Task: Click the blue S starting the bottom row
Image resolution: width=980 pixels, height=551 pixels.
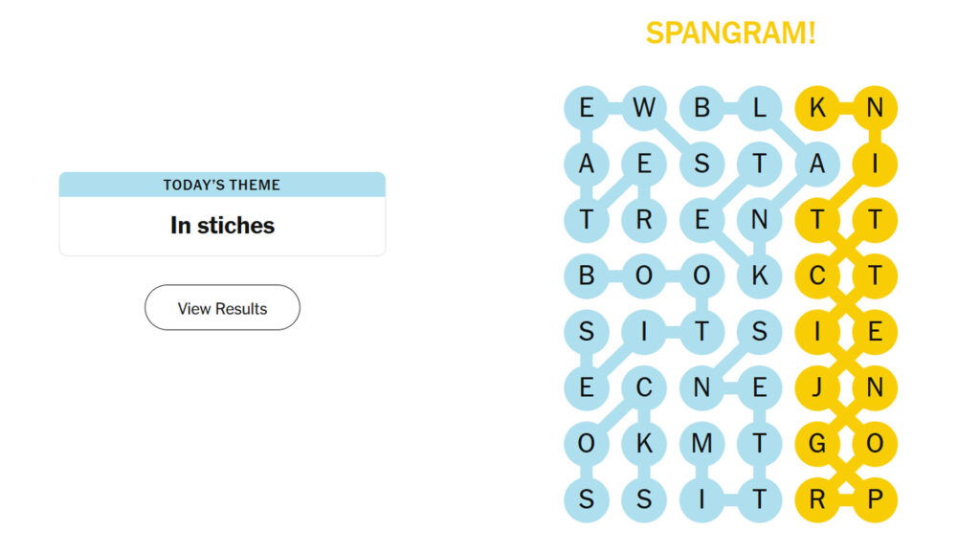Action: coord(588,500)
